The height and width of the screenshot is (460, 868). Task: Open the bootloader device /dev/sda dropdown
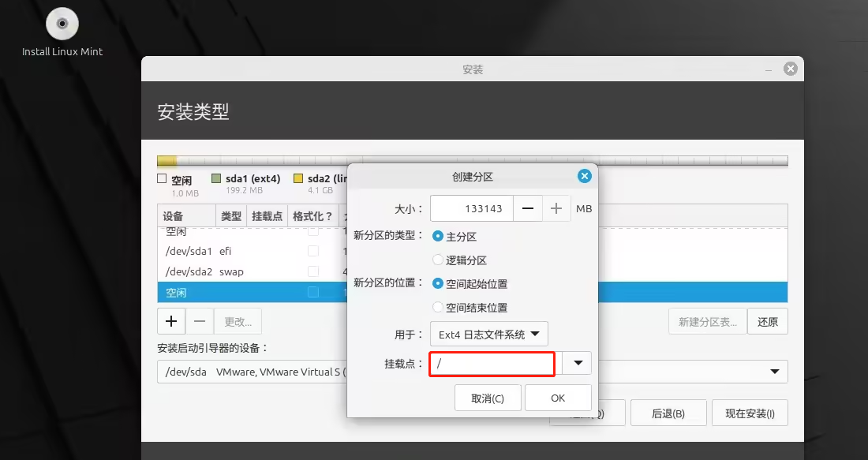tap(773, 372)
